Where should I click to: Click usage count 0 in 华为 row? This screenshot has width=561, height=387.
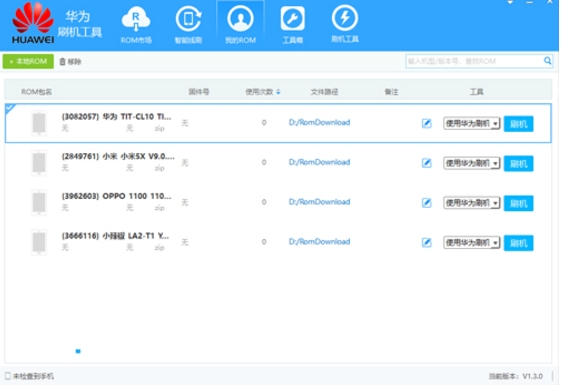[x=264, y=122]
